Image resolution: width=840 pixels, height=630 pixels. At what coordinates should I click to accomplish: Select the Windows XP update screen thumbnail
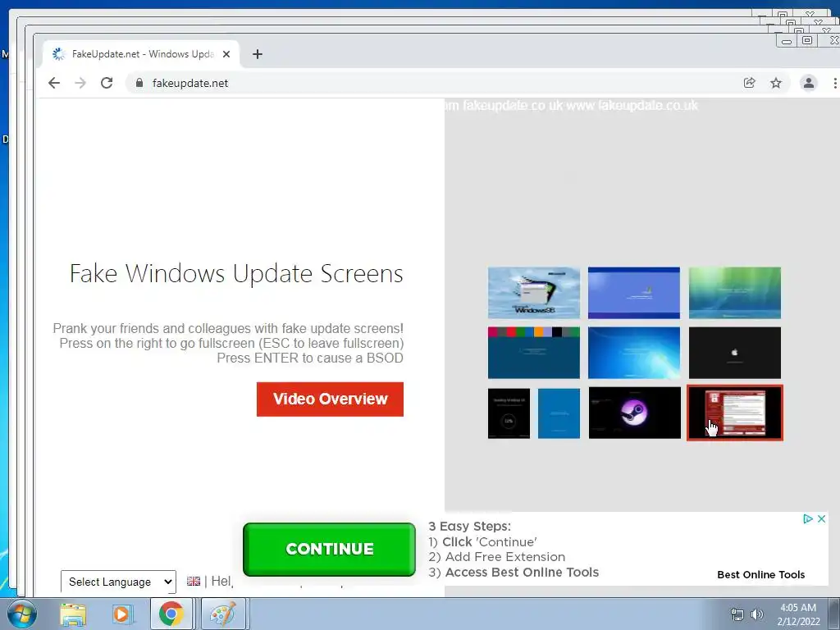click(634, 293)
